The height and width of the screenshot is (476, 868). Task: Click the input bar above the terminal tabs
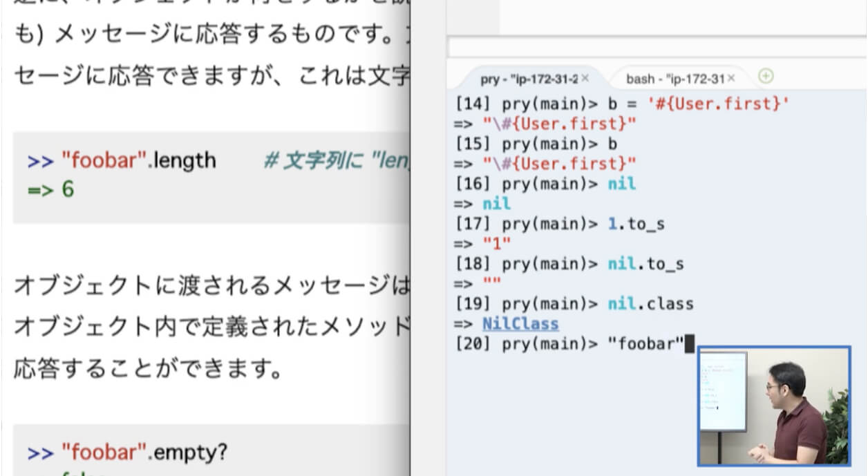click(x=657, y=48)
